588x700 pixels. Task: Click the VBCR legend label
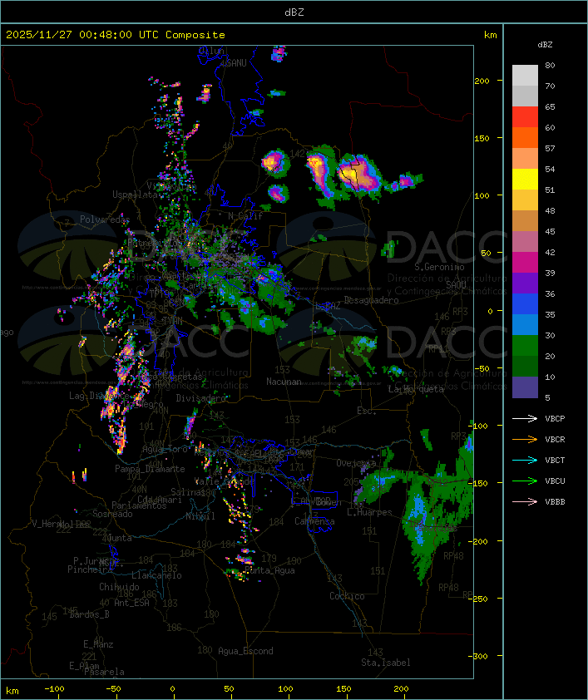(555, 439)
